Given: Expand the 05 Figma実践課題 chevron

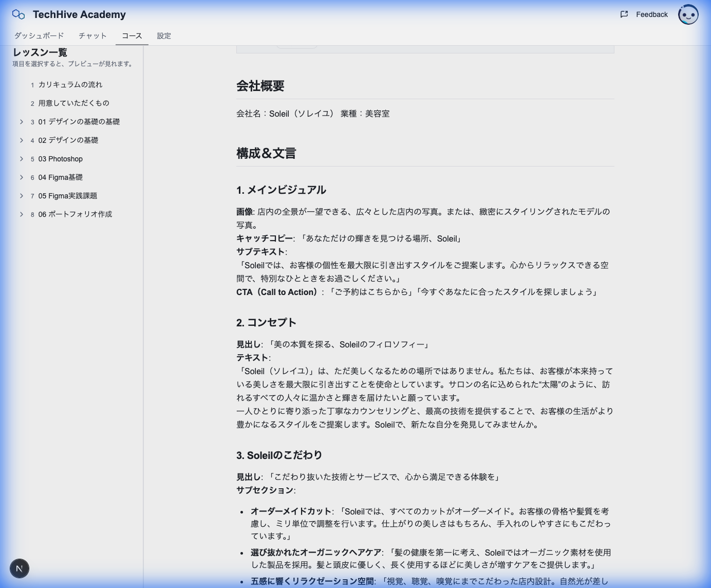Looking at the screenshot, I should 22,196.
